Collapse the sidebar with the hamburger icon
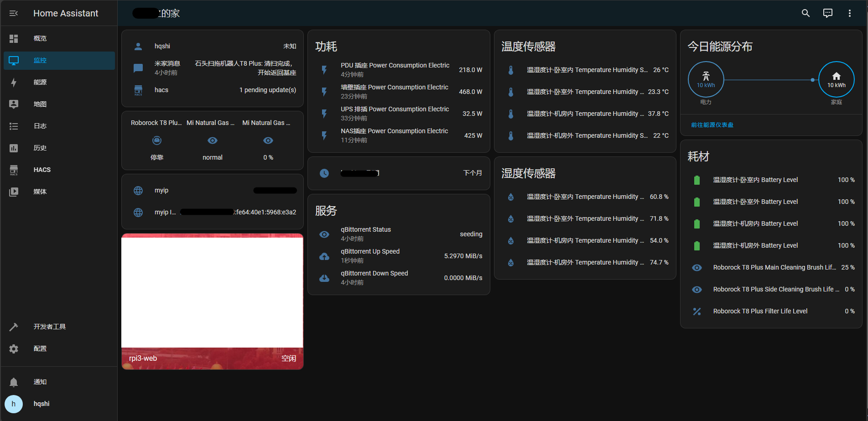Image resolution: width=868 pixels, height=421 pixels. pos(14,13)
